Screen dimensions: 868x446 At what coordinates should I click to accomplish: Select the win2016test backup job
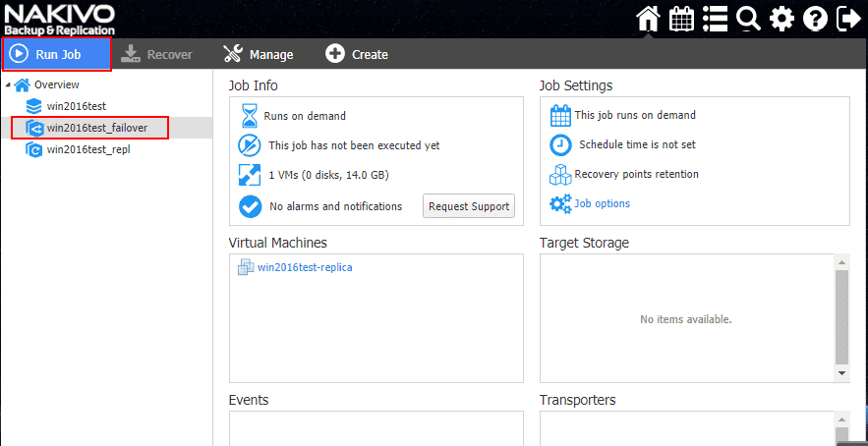[76, 106]
